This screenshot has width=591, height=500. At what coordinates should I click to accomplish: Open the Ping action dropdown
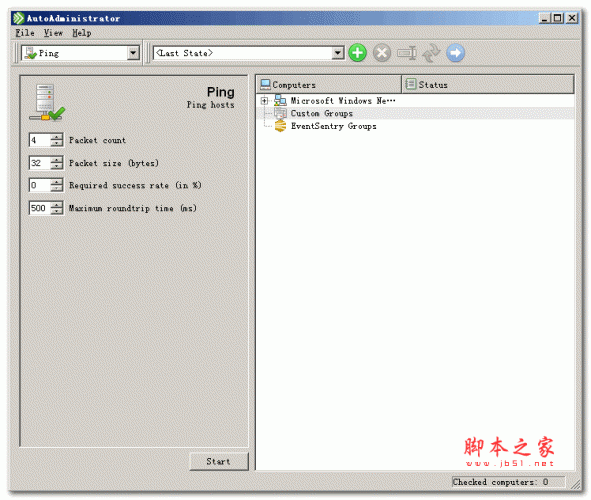click(133, 53)
